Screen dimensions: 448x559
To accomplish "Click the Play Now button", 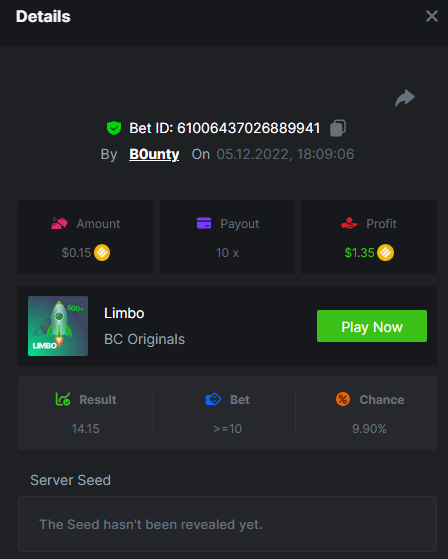I will tap(372, 326).
